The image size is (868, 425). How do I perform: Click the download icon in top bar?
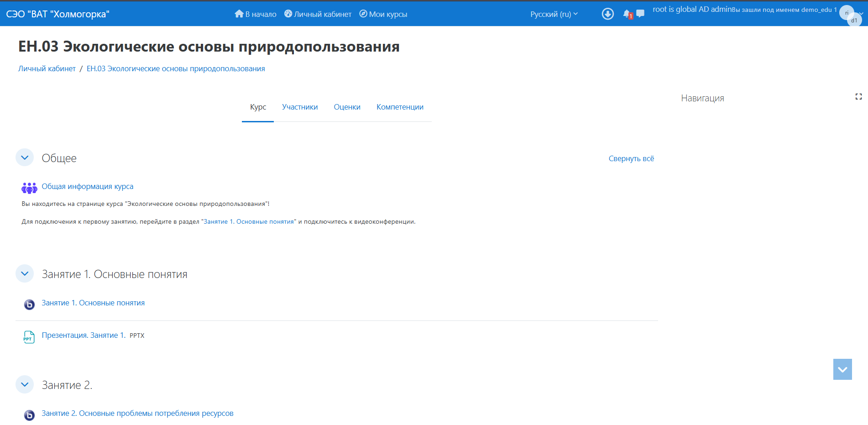click(607, 14)
